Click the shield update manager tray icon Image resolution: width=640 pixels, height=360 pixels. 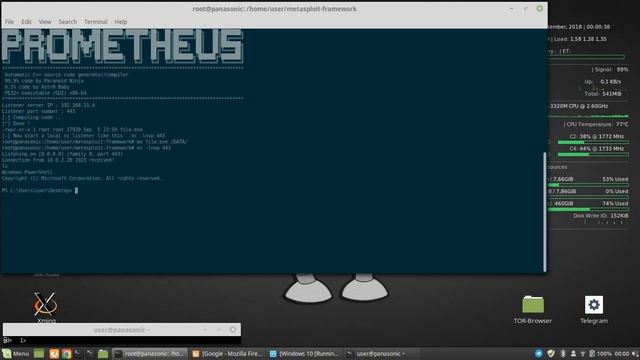(x=551, y=353)
